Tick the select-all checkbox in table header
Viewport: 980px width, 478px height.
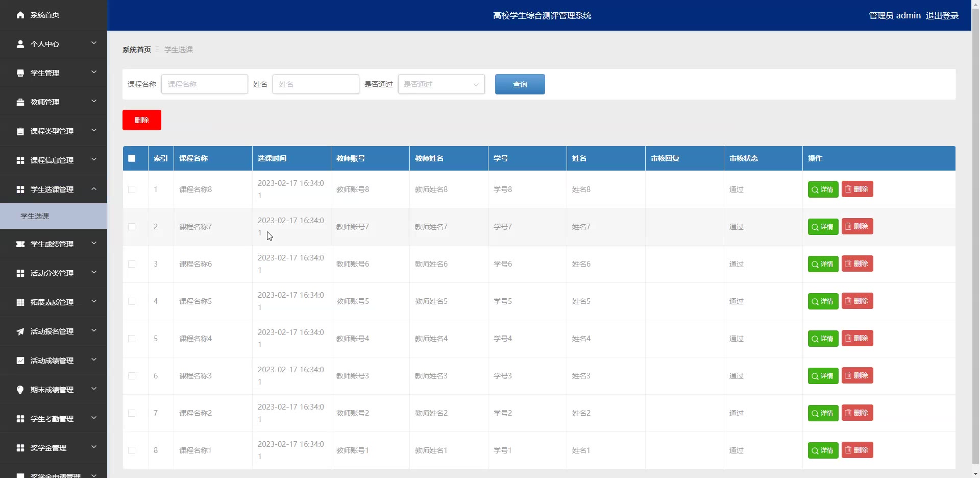click(132, 158)
